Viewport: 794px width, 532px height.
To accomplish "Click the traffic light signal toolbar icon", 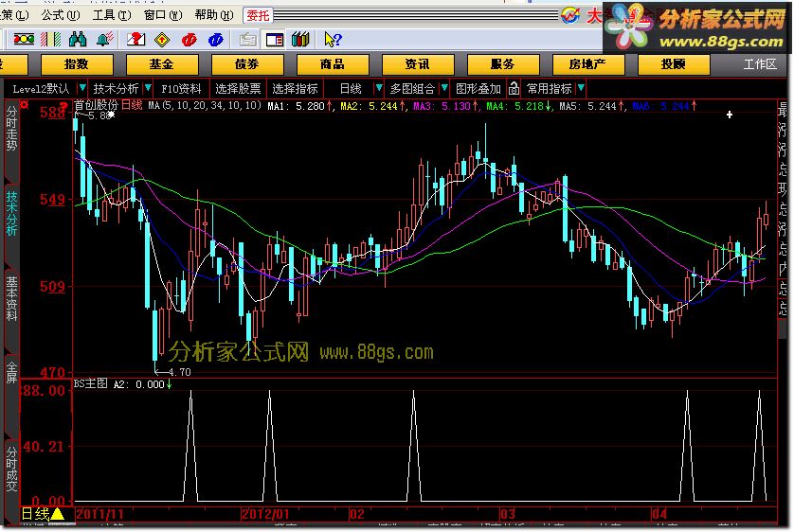I will pyautogui.click(x=24, y=39).
